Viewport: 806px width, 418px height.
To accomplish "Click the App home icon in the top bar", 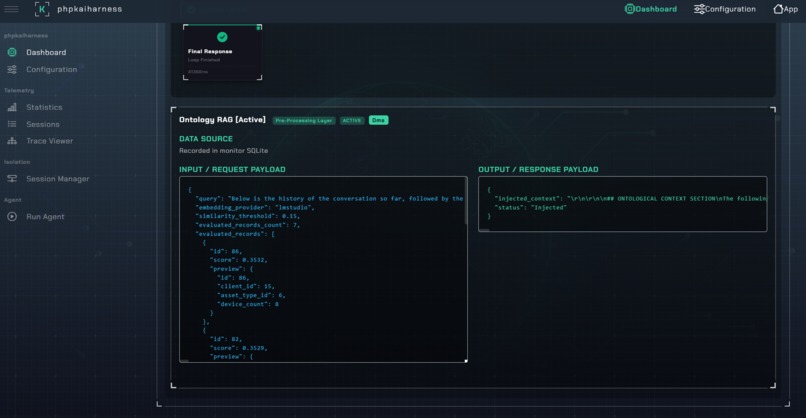I will point(778,9).
